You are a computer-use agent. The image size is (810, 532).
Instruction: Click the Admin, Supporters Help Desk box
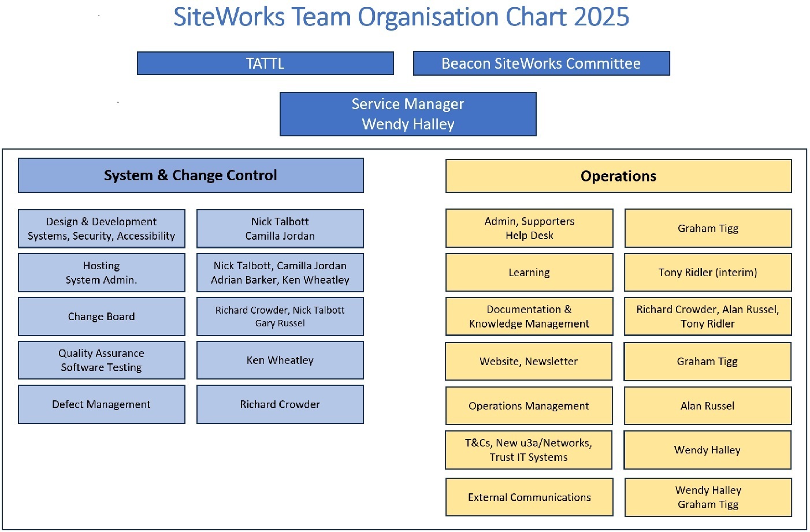click(x=529, y=228)
